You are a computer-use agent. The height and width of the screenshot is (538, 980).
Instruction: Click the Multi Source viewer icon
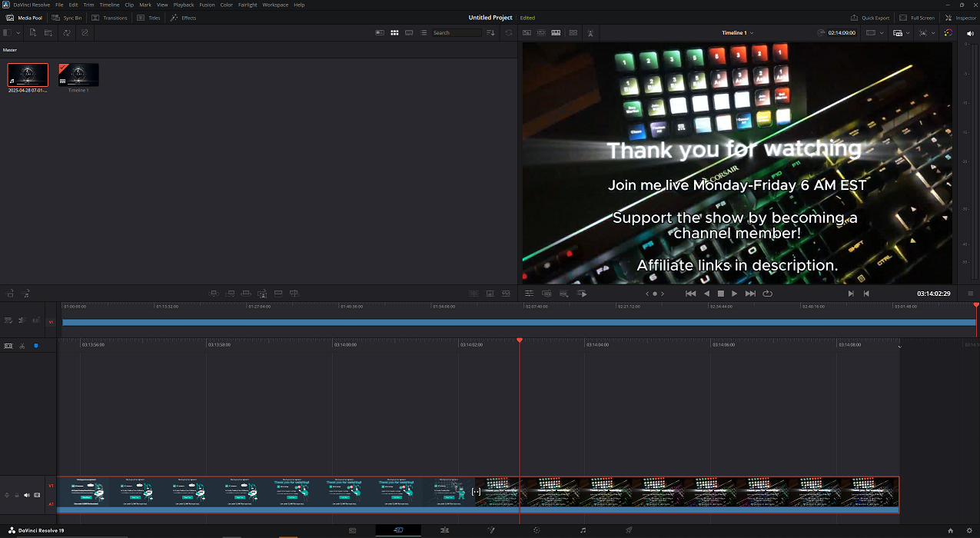(573, 33)
